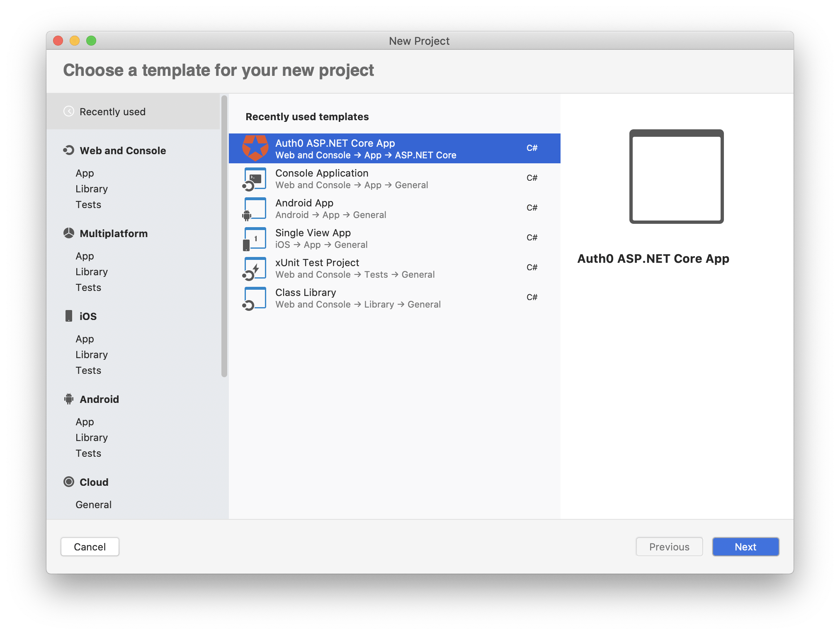Select the Web and Console category heading
This screenshot has width=840, height=635.
coord(123,150)
